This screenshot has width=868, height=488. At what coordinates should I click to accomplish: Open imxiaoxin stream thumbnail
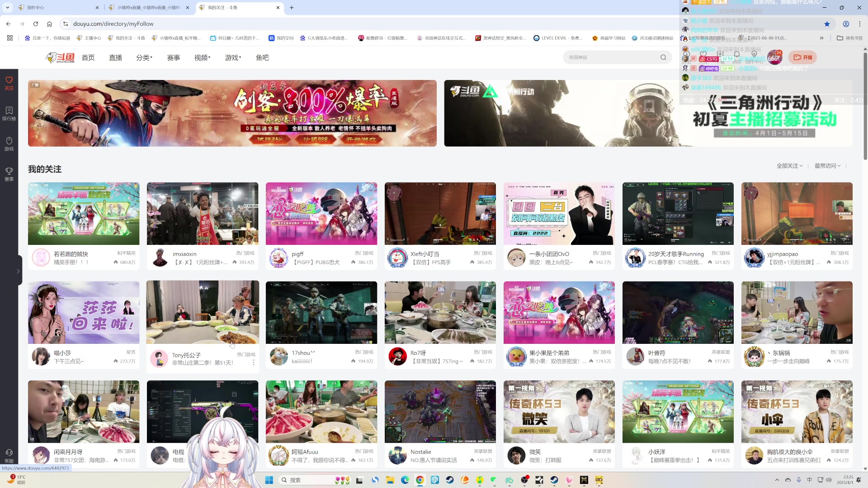203,214
